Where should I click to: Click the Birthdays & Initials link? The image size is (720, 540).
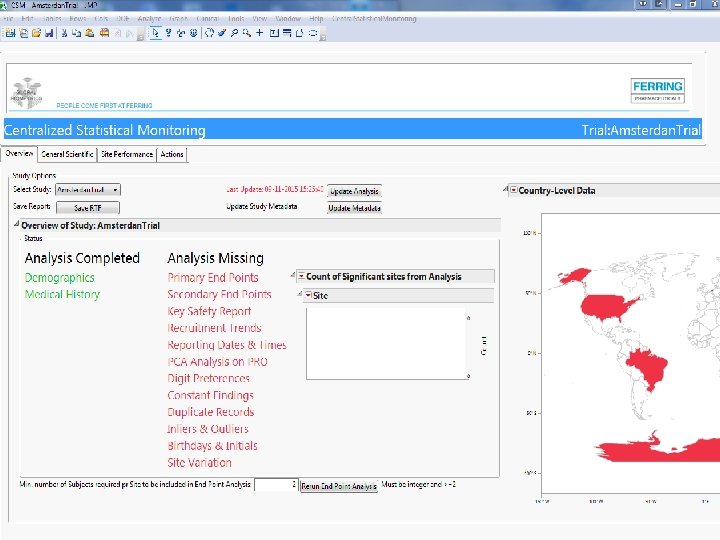212,446
